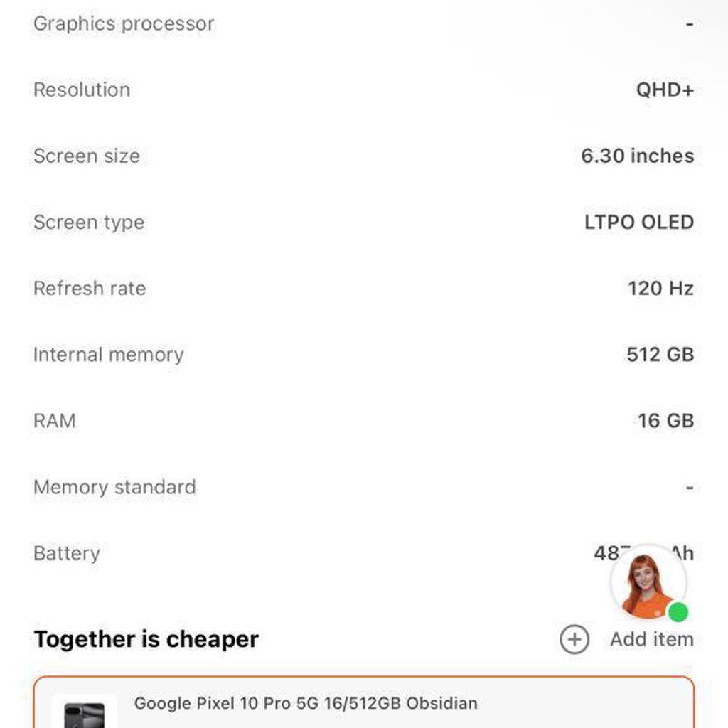Click the green online status dot
Screen dimensions: 728x728
click(678, 612)
